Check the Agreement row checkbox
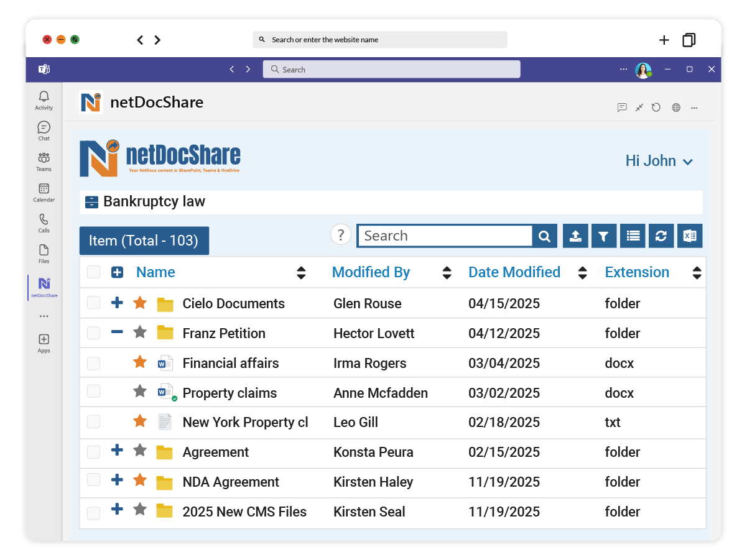 click(x=93, y=452)
